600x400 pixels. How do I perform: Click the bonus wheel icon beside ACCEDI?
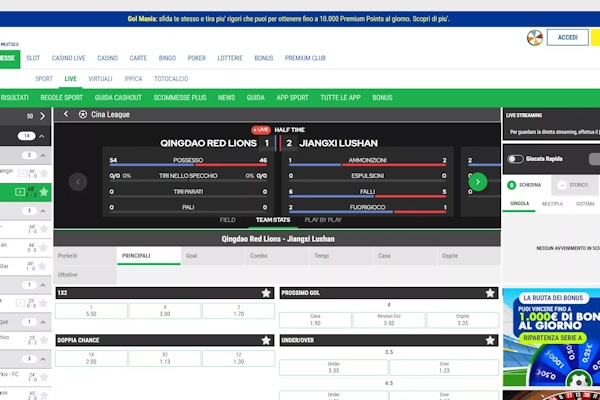(535, 38)
